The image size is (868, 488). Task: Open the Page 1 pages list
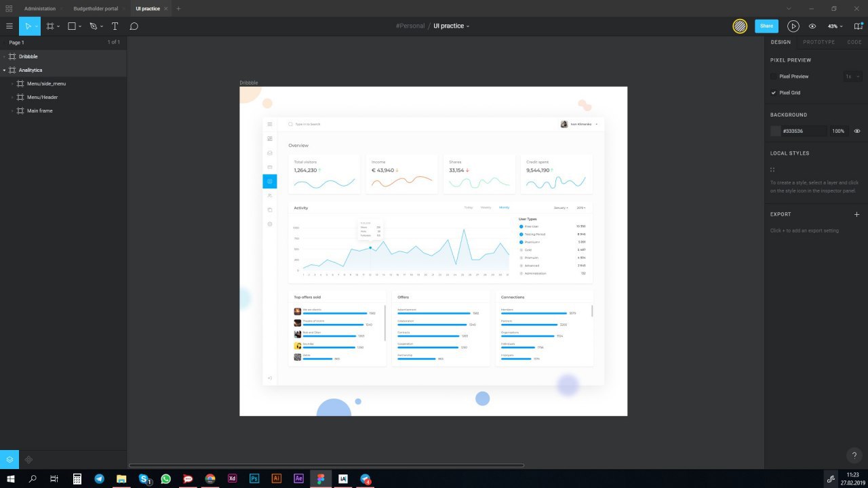point(16,42)
